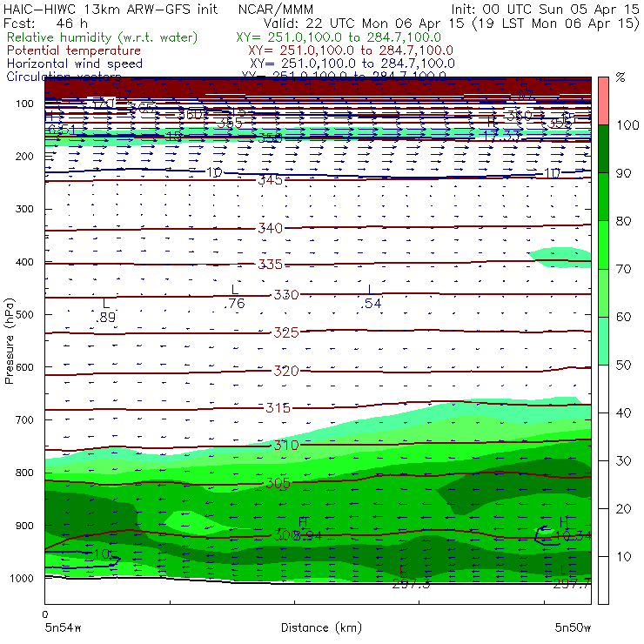
Task: Click the 'Potential temperature' legend label
Action: point(74,50)
